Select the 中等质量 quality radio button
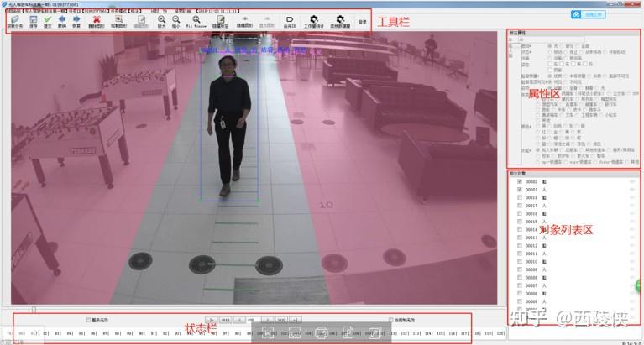Image resolution: width=644 pixels, height=345 pixels. pos(566,76)
